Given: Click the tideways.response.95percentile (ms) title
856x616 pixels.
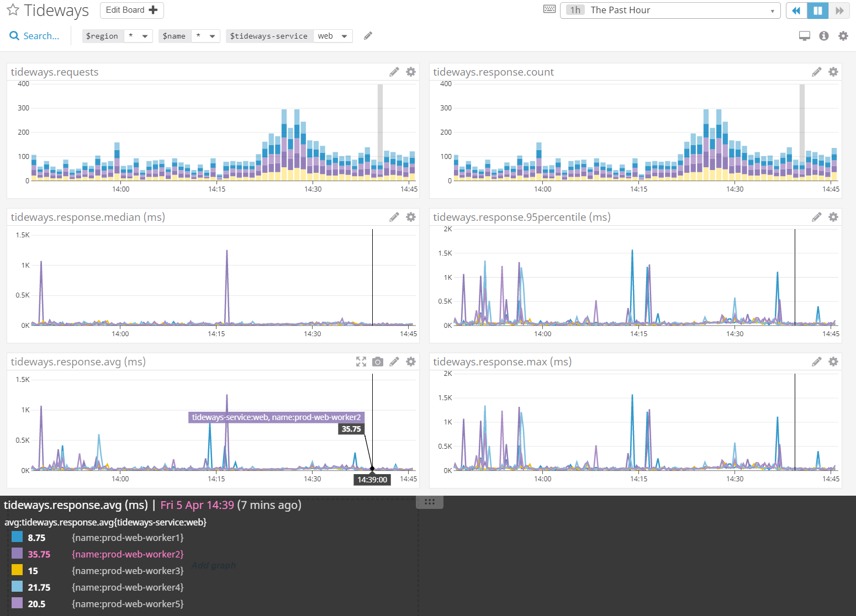Looking at the screenshot, I should [522, 217].
